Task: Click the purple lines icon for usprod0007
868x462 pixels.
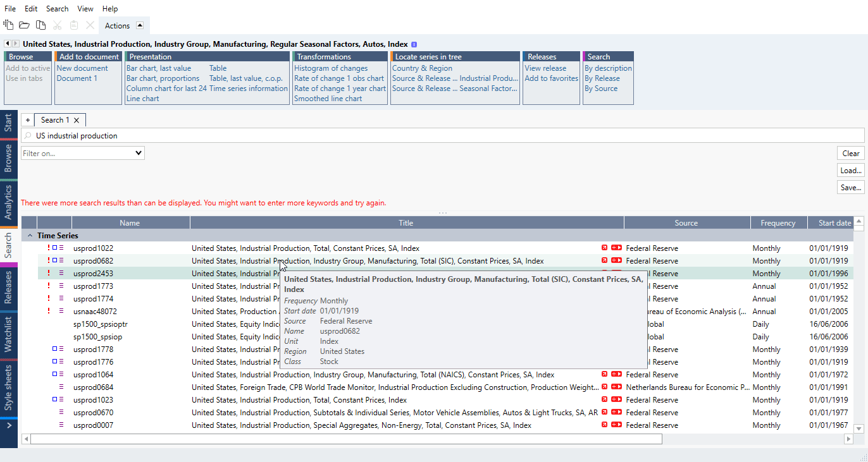Action: [x=61, y=425]
